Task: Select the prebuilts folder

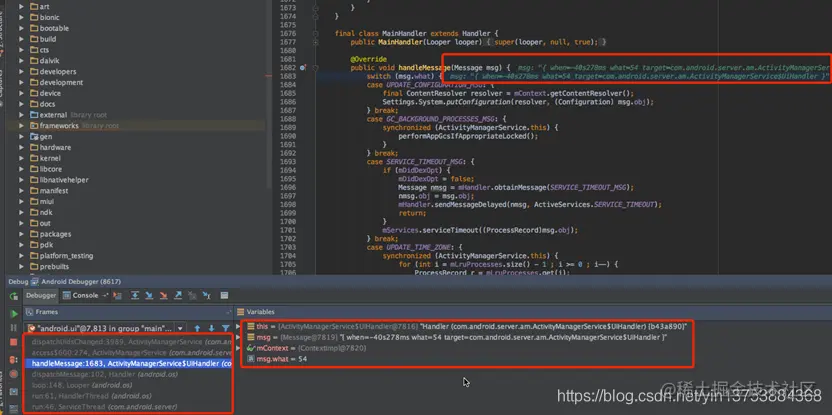Action: (x=49, y=266)
